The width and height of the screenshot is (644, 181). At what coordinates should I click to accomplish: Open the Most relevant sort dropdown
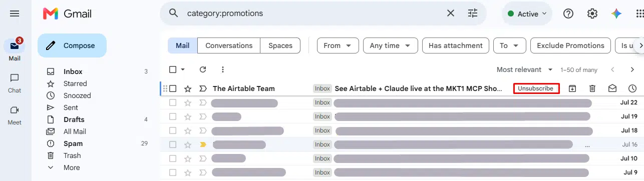coord(524,69)
